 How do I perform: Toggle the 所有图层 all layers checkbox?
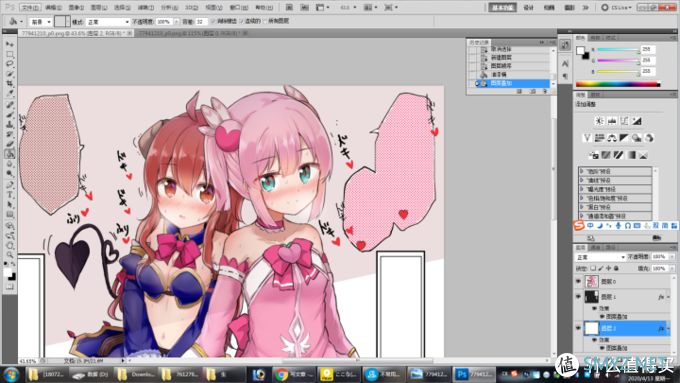point(265,21)
